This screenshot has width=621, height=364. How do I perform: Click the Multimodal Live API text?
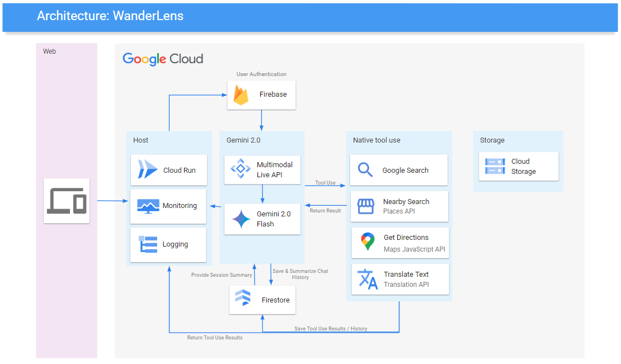275,169
